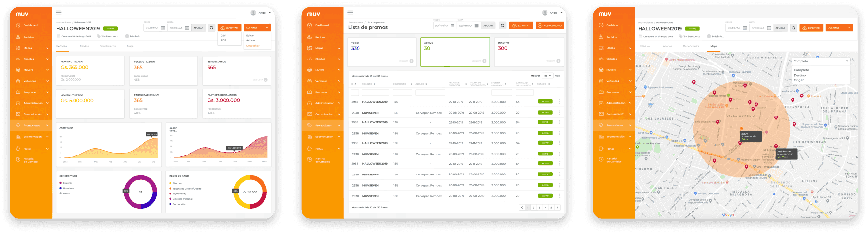868x232 pixels.
Task: Click Pedidos icon in right screen sidebar
Action: (x=601, y=37)
